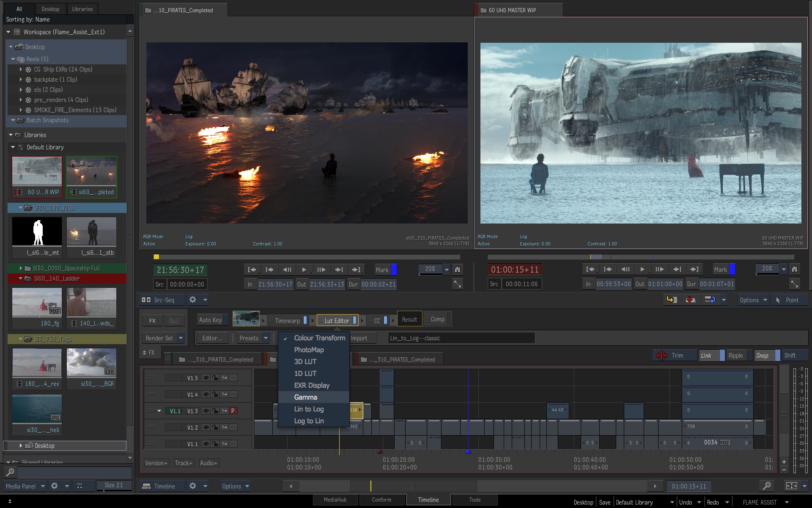Click the blue replace edit icon

(710, 300)
